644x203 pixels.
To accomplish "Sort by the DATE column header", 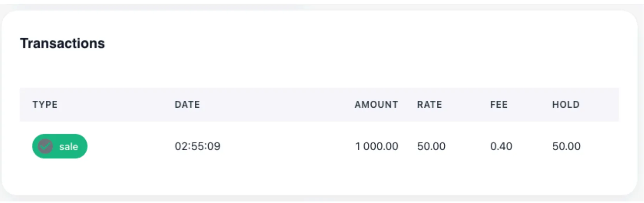I will (x=187, y=105).
